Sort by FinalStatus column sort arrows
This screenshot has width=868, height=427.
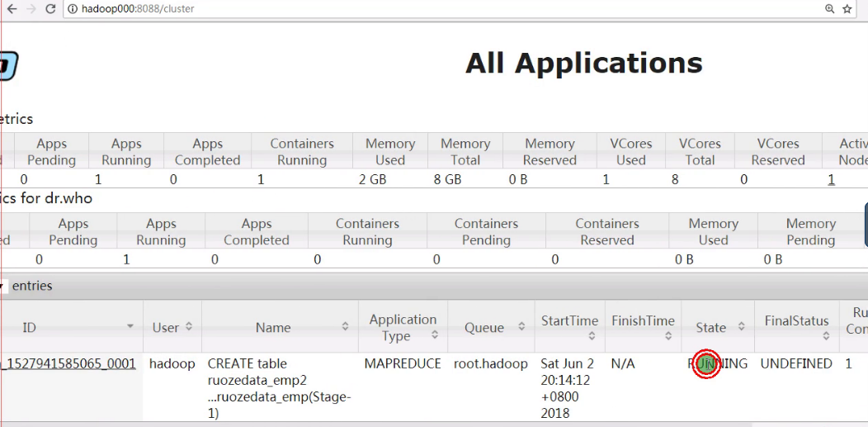[825, 335]
